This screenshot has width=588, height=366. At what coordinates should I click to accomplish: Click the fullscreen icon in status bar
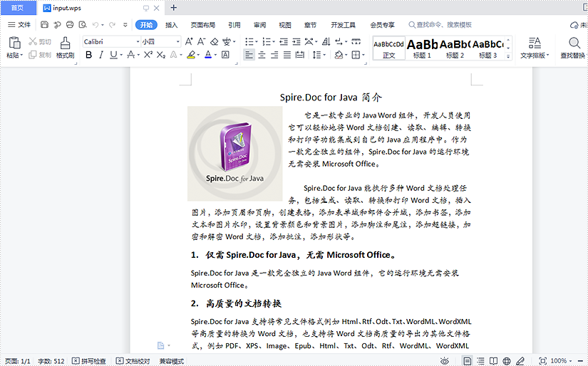point(542,361)
